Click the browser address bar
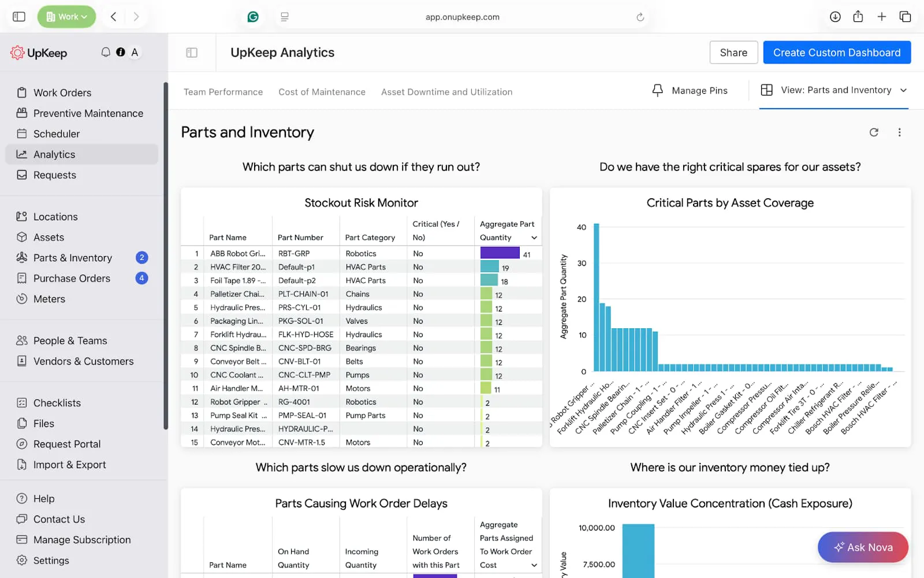The height and width of the screenshot is (578, 924). tap(462, 17)
